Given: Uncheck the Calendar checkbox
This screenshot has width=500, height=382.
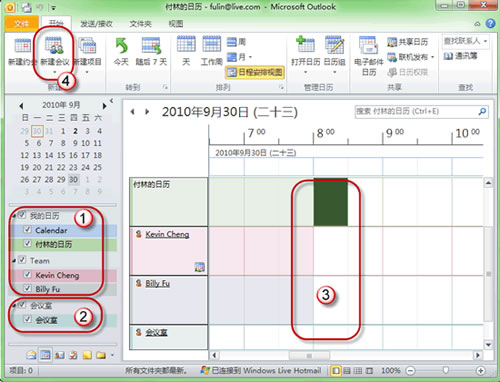Looking at the screenshot, I should (28, 229).
